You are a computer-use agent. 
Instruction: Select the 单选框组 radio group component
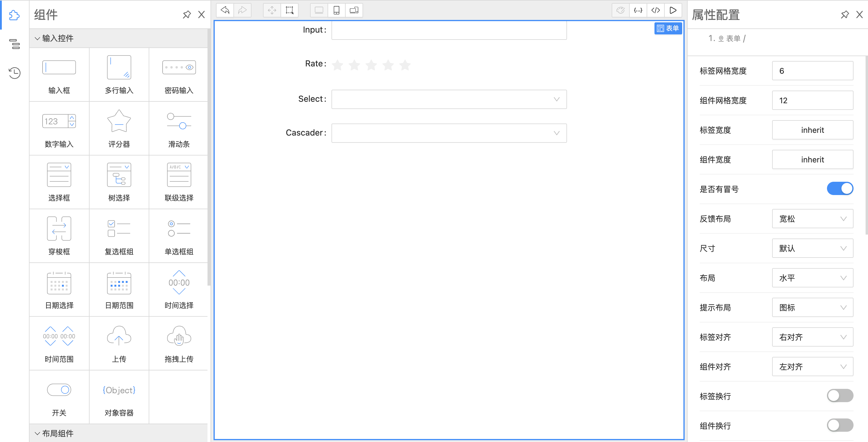(x=179, y=236)
